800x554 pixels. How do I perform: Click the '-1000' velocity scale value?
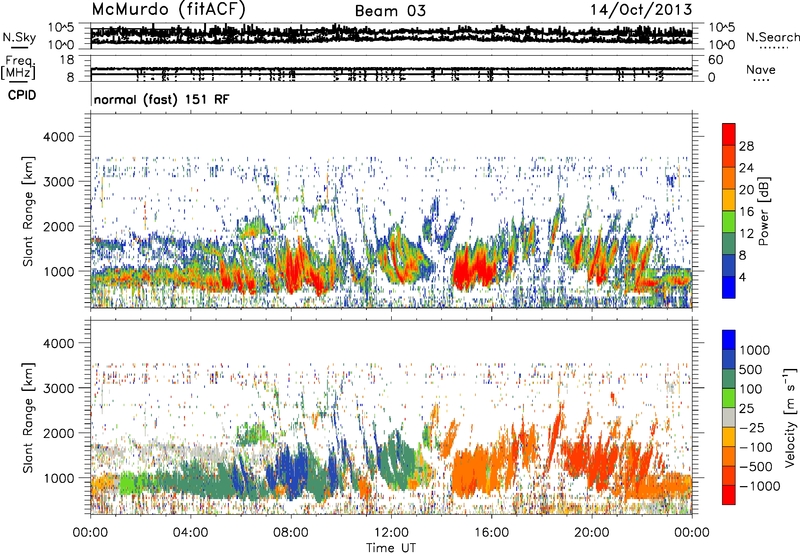click(x=759, y=486)
